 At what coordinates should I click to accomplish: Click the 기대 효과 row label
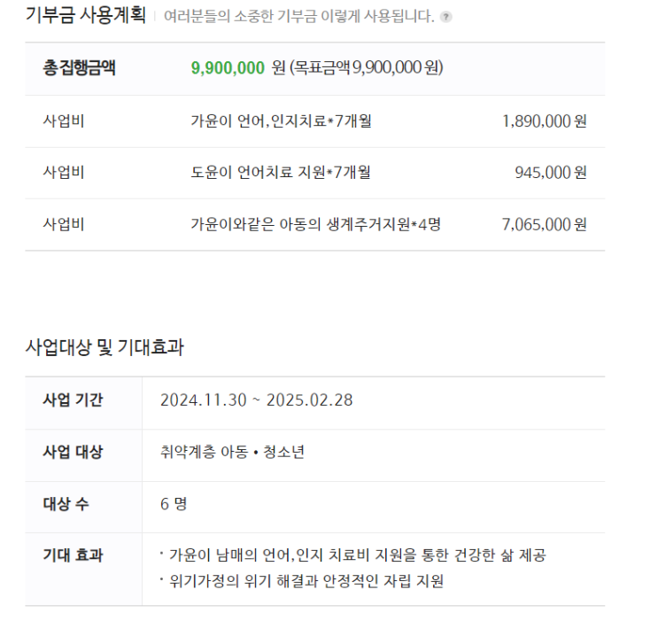[73, 555]
